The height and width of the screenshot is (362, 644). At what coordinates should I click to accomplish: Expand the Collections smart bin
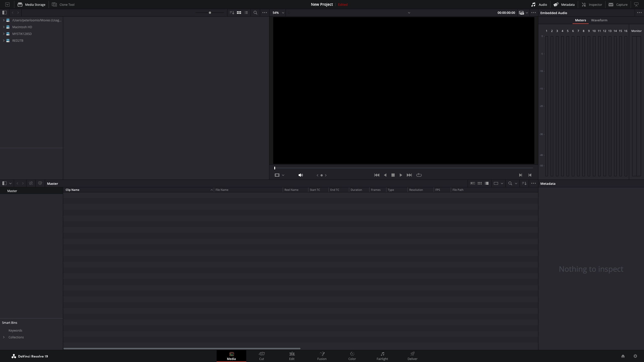(4, 337)
